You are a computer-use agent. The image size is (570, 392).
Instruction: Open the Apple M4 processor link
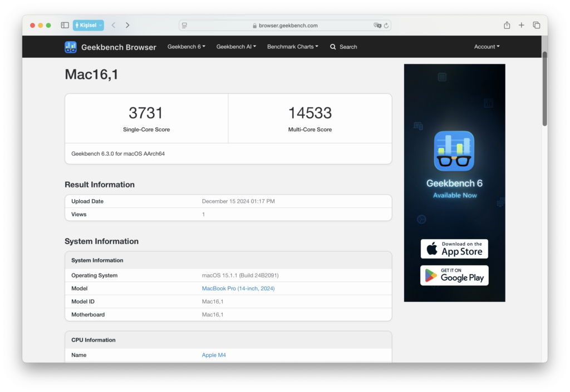point(214,355)
